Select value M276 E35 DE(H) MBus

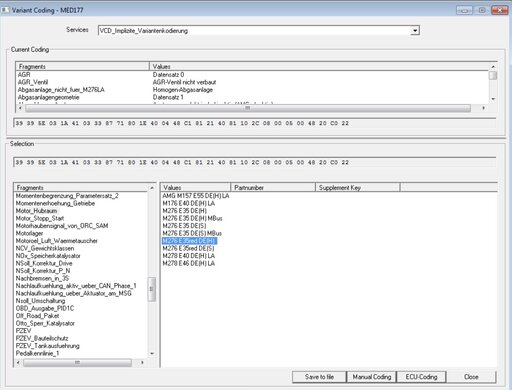pyautogui.click(x=192, y=218)
